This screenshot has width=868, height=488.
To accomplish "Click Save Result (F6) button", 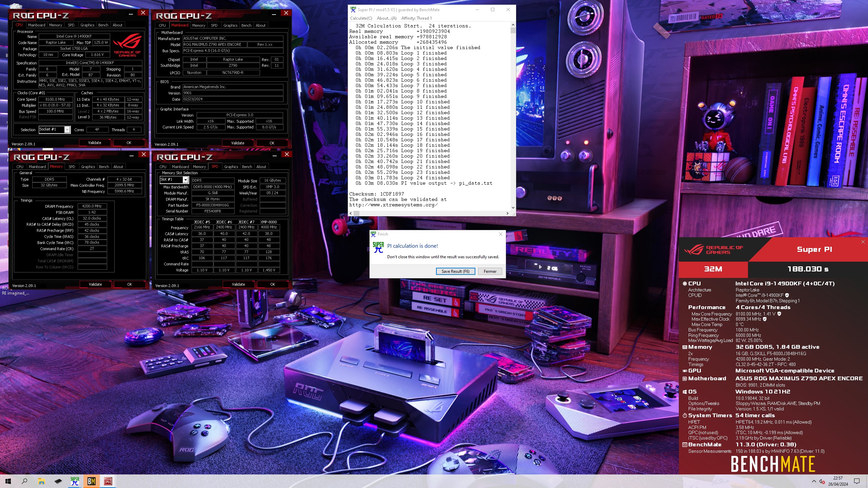I will point(455,271).
